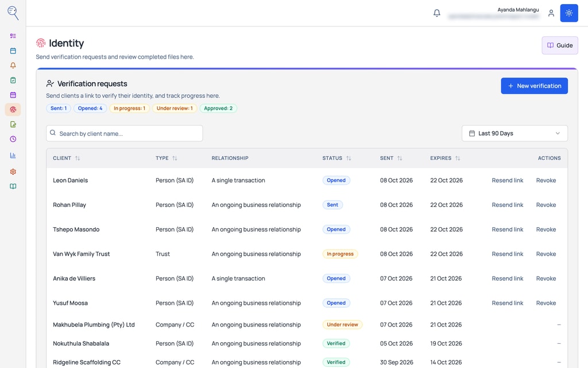Open the purple clock sidebar icon

point(13,139)
